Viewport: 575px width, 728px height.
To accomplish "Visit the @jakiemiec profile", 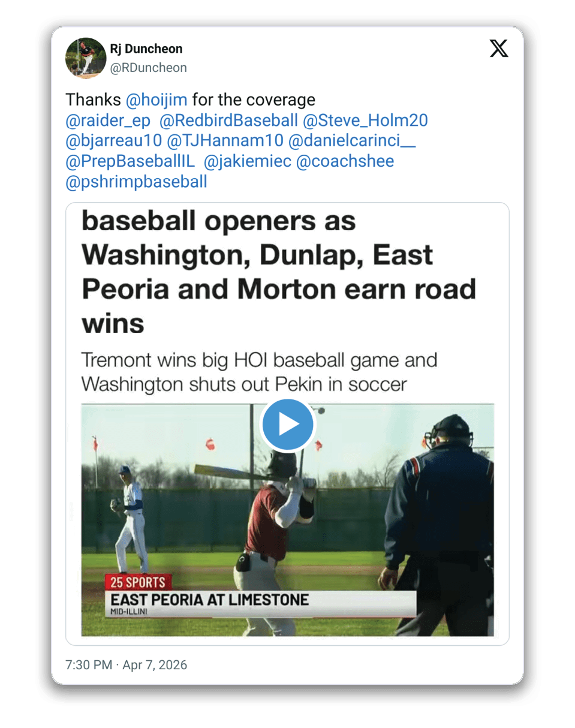I will coord(248,161).
